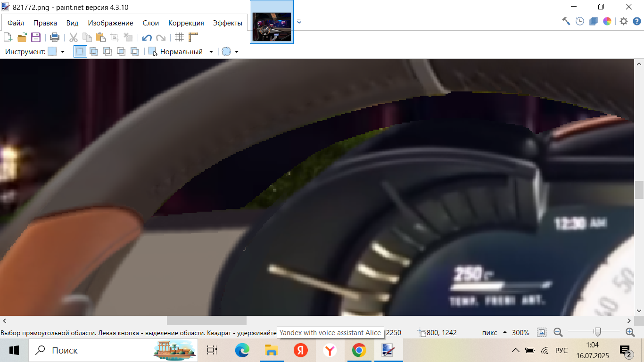
Task: Open the Эффекты menu
Action: (227, 23)
